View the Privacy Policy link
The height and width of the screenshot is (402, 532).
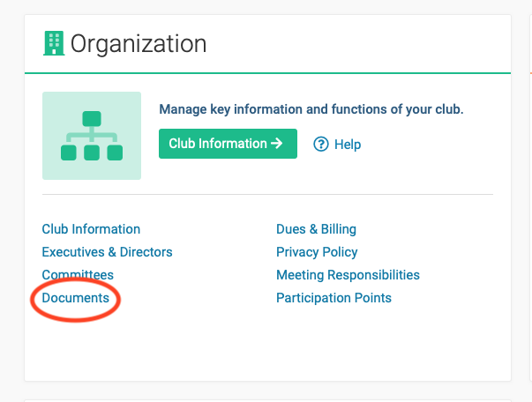pyautogui.click(x=317, y=252)
